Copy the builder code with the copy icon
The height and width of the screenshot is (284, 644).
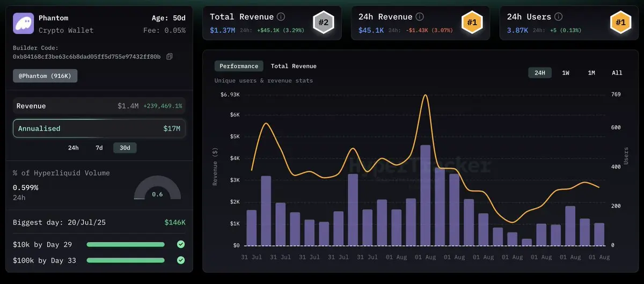click(x=170, y=56)
